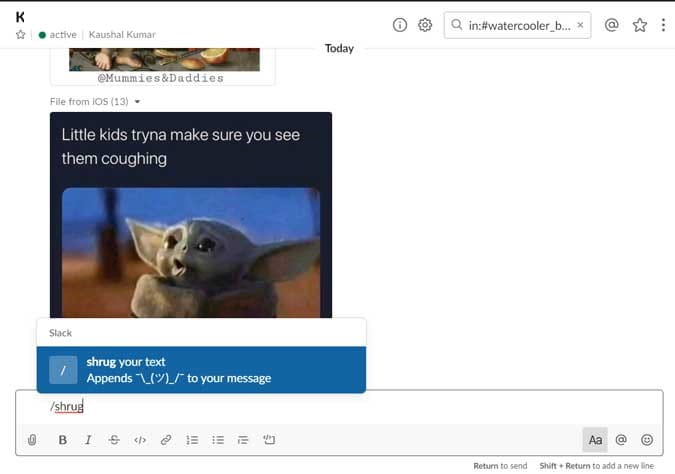The height and width of the screenshot is (474, 675).
Task: Click the Kaushal Kumar name in header
Action: tap(122, 34)
